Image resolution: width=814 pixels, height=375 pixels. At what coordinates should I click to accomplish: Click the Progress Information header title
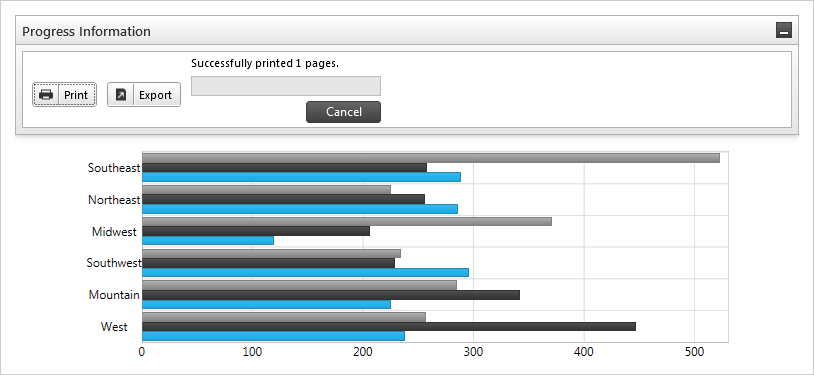tap(86, 31)
